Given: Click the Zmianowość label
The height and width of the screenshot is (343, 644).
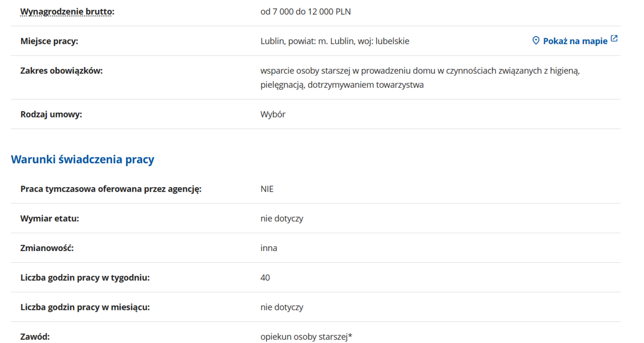Looking at the screenshot, I should click(47, 248).
